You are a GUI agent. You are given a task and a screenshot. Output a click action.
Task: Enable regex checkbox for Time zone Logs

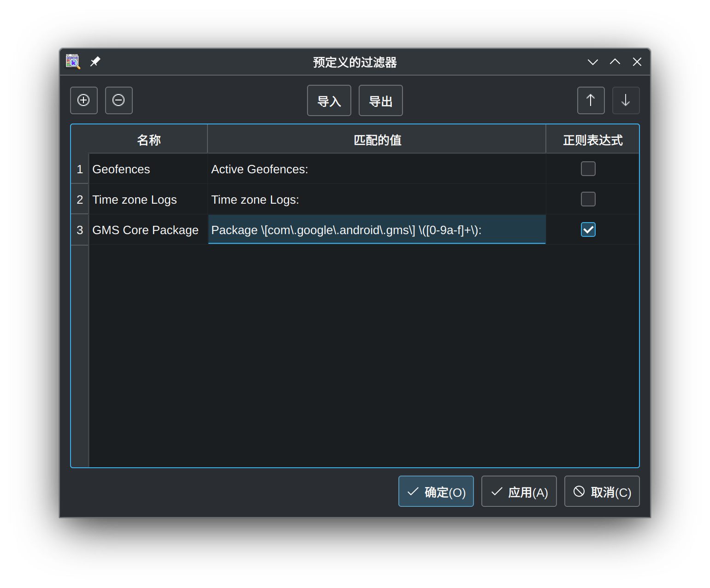pos(588,199)
